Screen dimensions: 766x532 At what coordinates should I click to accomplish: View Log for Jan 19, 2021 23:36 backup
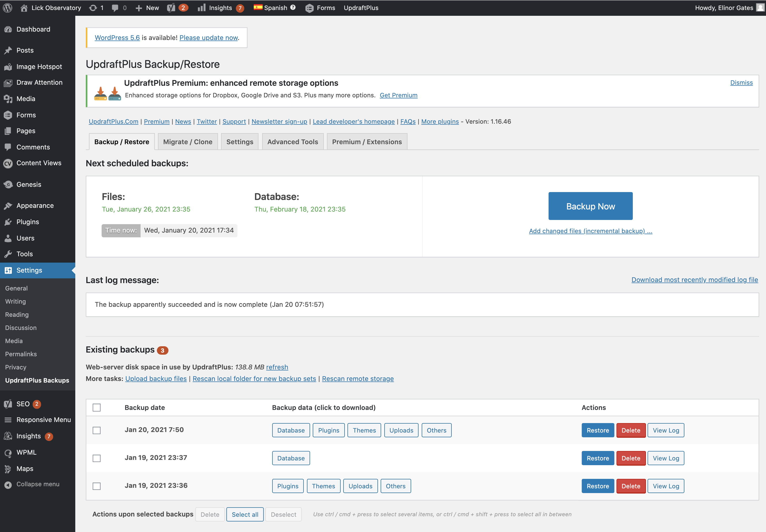coord(666,486)
